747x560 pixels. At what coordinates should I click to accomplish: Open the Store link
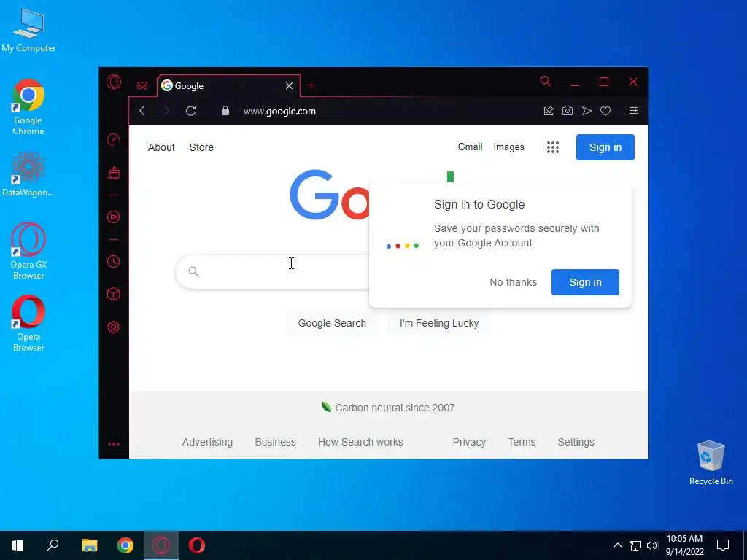pyautogui.click(x=201, y=147)
